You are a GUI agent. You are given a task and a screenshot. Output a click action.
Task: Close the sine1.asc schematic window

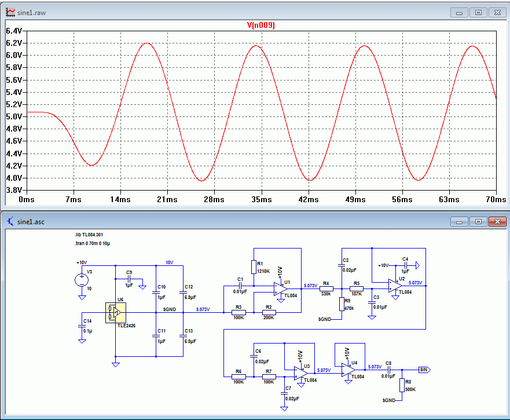point(497,222)
